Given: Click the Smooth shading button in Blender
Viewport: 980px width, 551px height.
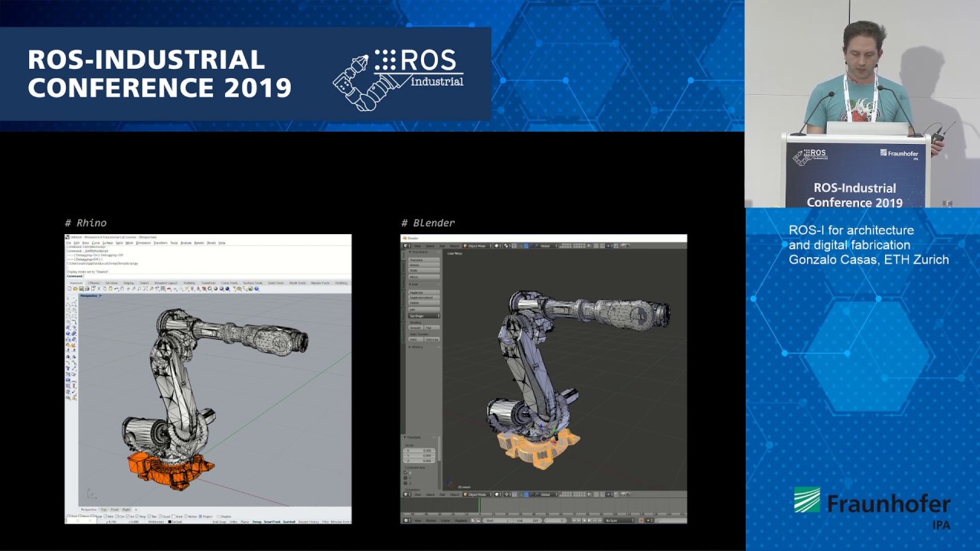Looking at the screenshot, I should coord(416,328).
